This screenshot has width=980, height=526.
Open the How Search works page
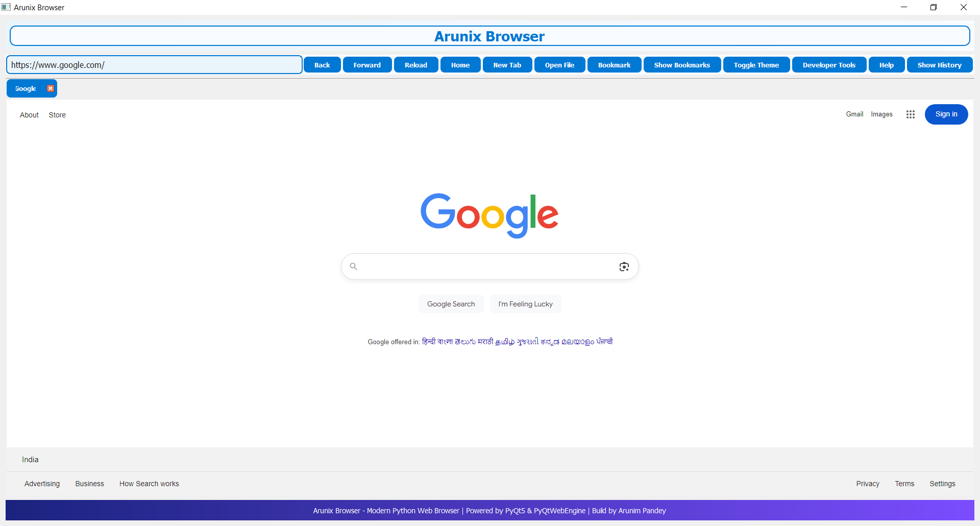pyautogui.click(x=149, y=484)
